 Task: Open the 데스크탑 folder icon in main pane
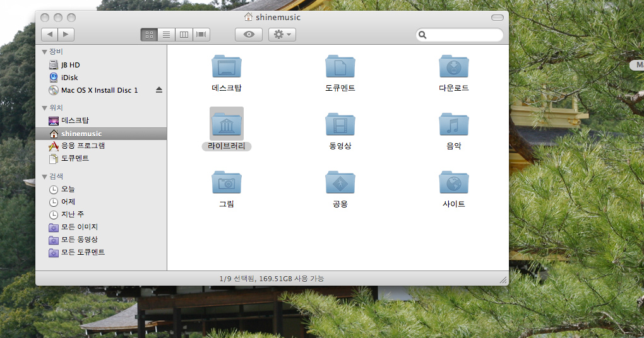tap(226, 67)
